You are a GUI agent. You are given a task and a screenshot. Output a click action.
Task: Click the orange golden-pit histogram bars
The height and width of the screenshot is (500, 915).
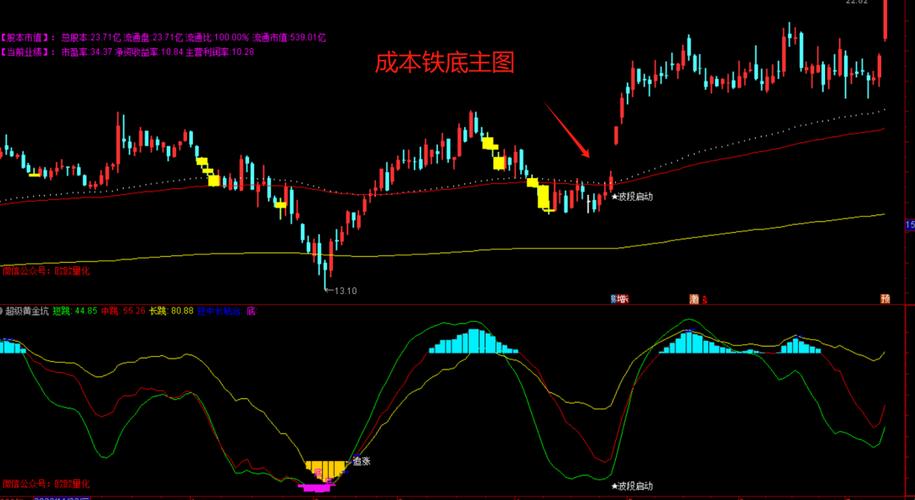coord(324,470)
